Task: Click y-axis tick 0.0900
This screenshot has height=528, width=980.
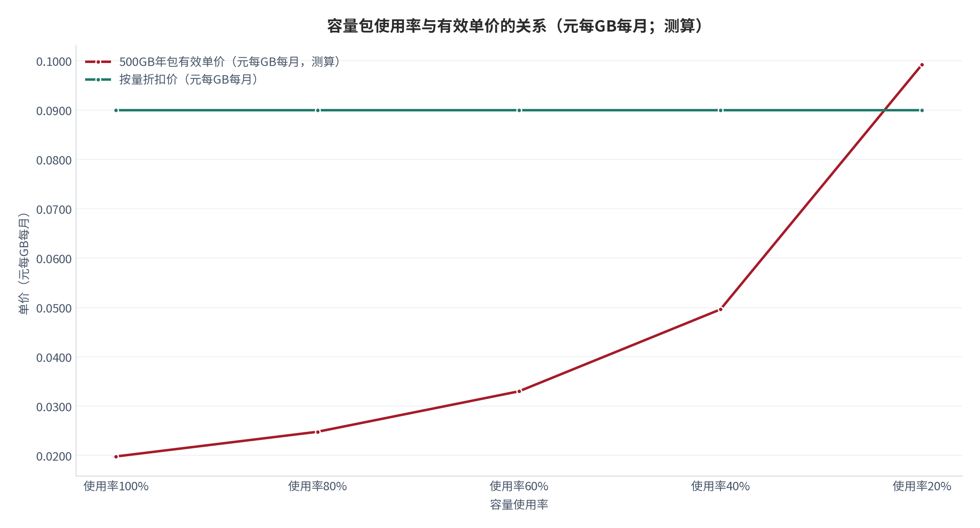Action: [x=54, y=111]
